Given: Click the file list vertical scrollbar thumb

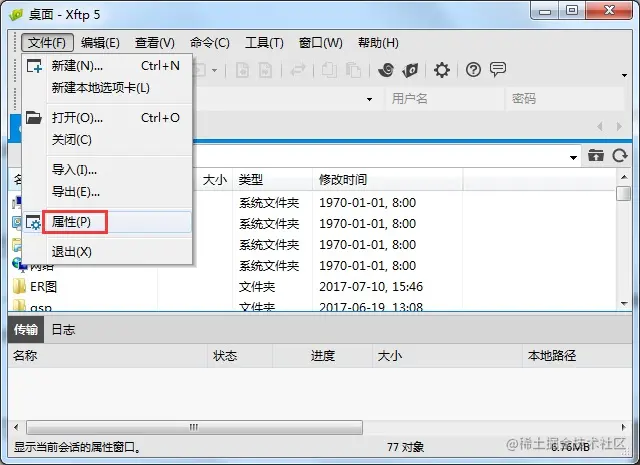Looking at the screenshot, I should 624,194.
